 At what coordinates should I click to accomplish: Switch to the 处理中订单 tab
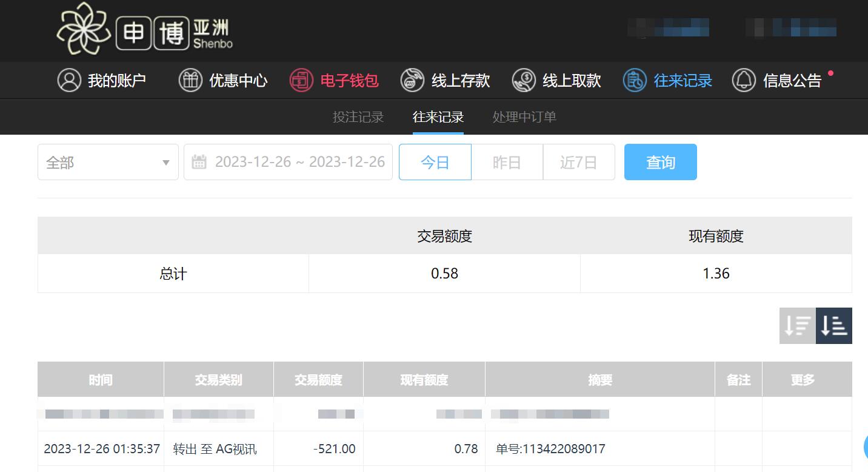point(524,117)
